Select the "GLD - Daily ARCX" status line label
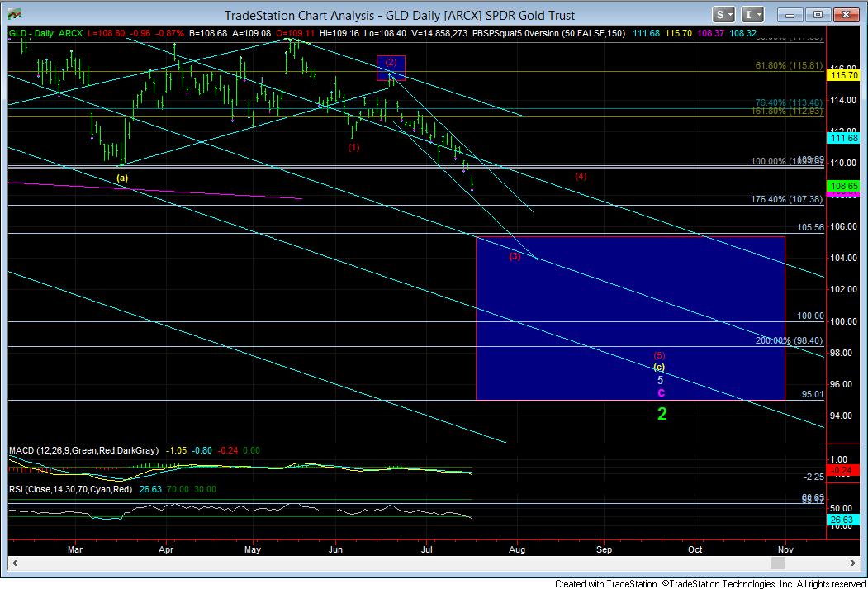The image size is (868, 589). coord(45,33)
